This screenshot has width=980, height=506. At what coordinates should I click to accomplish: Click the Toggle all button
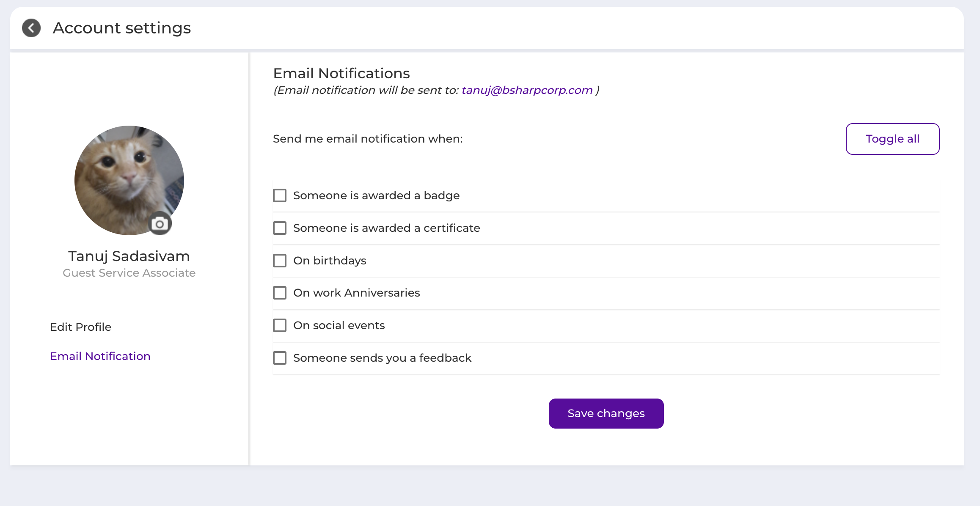[x=893, y=139]
